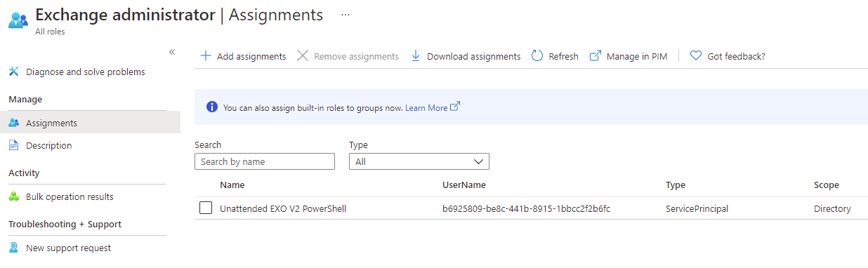
Task: Click Directory scope cell
Action: tap(832, 208)
